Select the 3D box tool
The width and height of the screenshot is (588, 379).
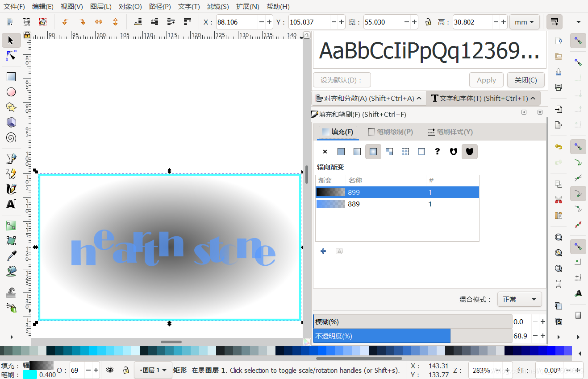(x=11, y=122)
